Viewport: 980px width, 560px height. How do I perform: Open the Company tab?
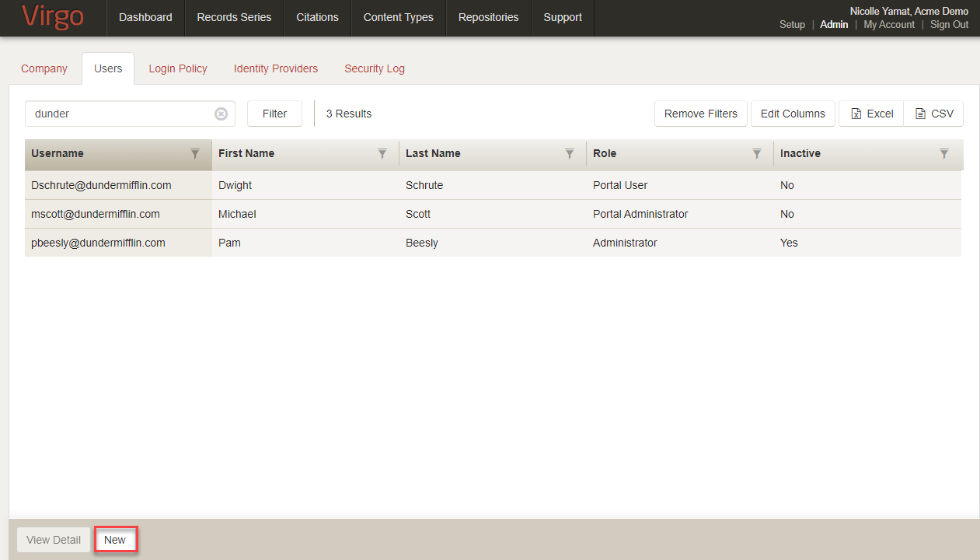pyautogui.click(x=44, y=68)
